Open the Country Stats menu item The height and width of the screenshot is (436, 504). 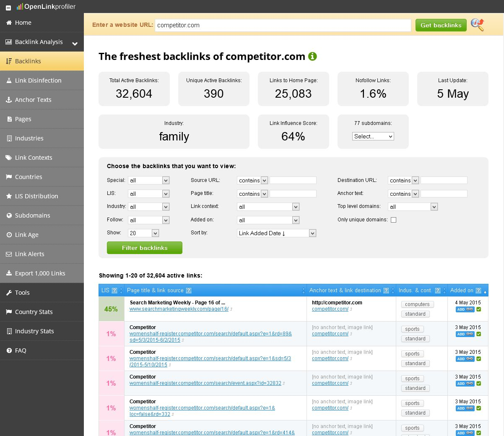(x=42, y=312)
